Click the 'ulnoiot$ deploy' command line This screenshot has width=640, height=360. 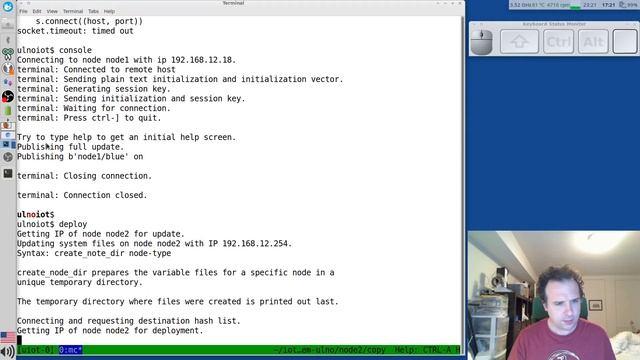pyautogui.click(x=52, y=224)
